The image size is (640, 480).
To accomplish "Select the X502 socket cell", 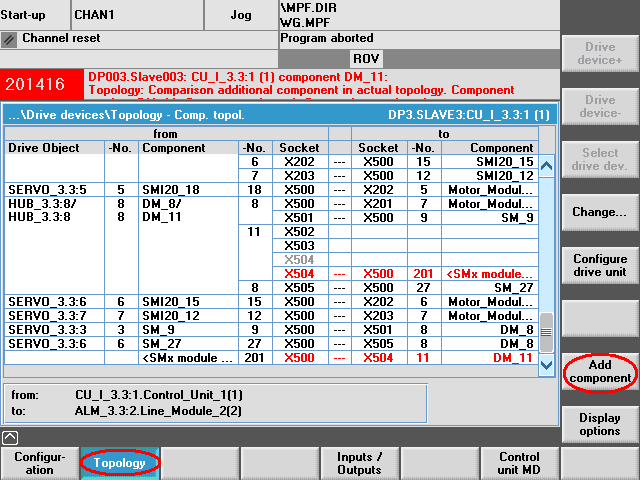I will (300, 232).
